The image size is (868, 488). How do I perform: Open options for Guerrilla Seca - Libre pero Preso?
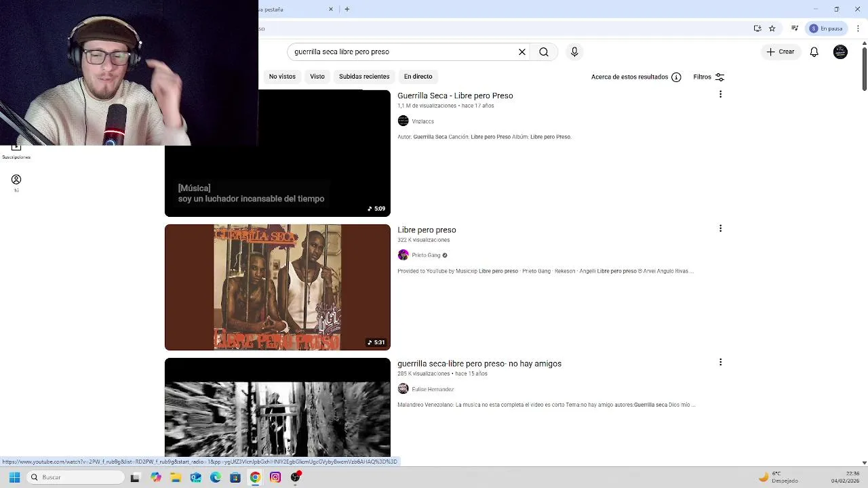(x=720, y=94)
